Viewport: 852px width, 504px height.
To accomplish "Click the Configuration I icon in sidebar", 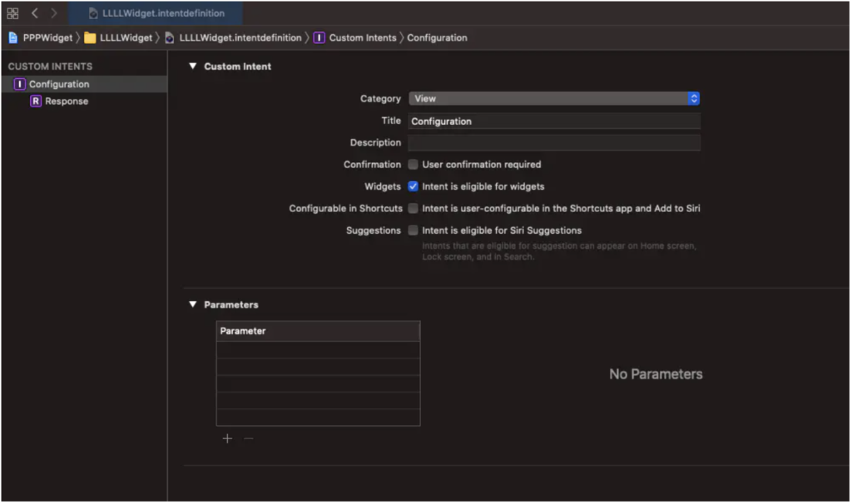I will pos(20,84).
